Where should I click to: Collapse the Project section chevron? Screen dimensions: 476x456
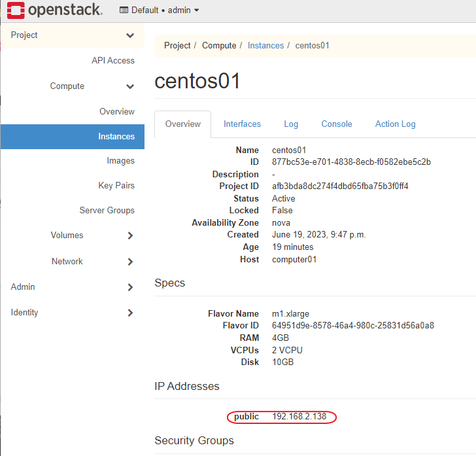point(130,35)
